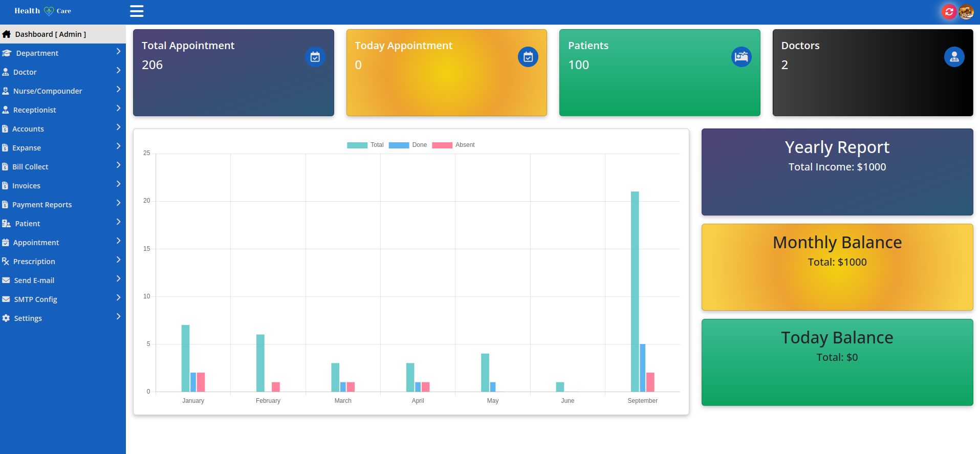The width and height of the screenshot is (980, 454).
Task: Toggle the Total series in chart legend
Action: [365, 145]
